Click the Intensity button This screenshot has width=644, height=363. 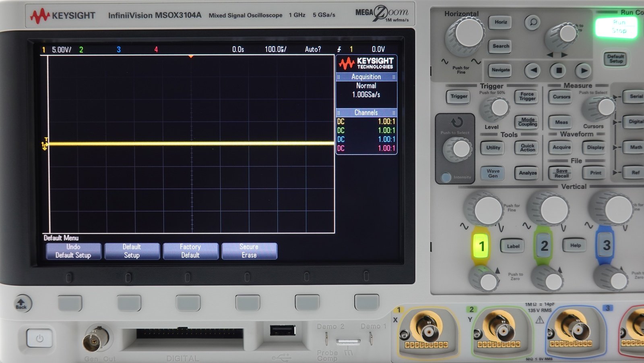click(x=446, y=177)
